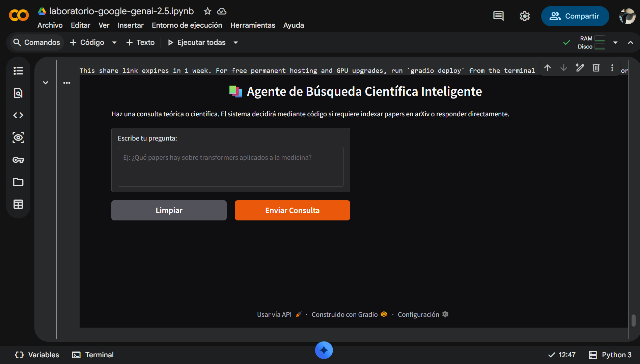
Task: Open the Editar menu
Action: (x=81, y=25)
